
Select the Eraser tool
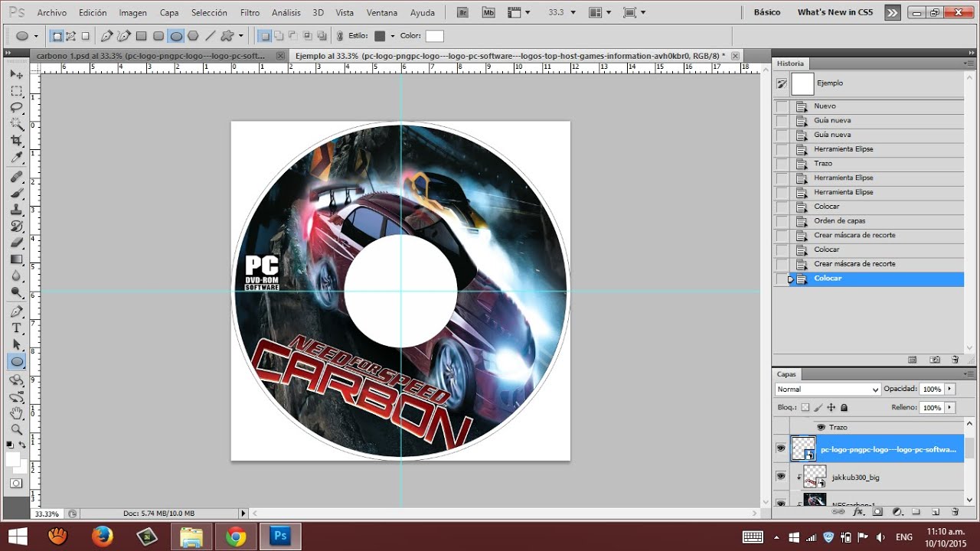[x=16, y=243]
